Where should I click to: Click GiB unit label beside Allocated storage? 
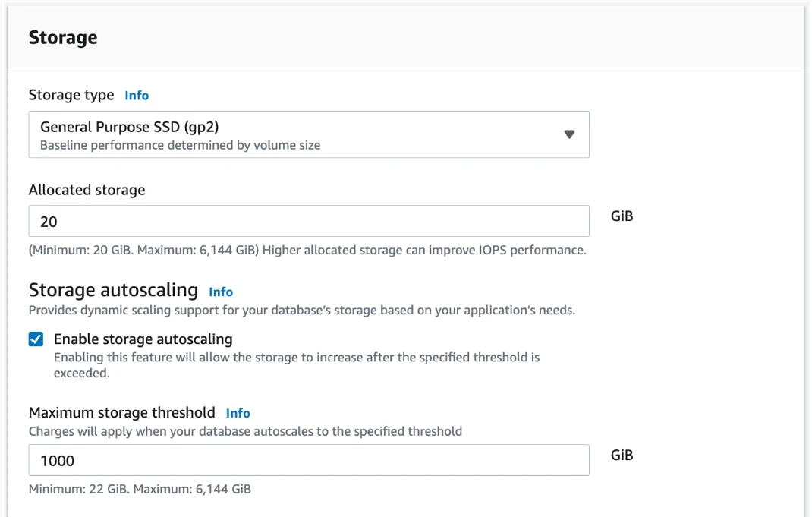pos(622,216)
